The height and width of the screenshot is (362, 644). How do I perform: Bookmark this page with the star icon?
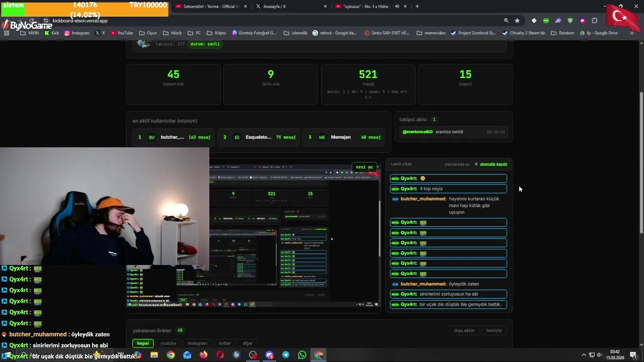517,21
